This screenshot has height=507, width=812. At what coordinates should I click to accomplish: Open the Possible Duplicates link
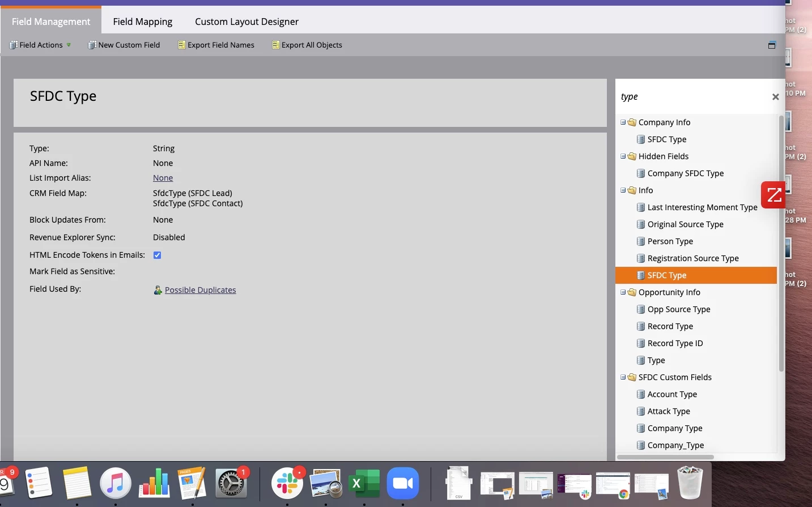(201, 290)
